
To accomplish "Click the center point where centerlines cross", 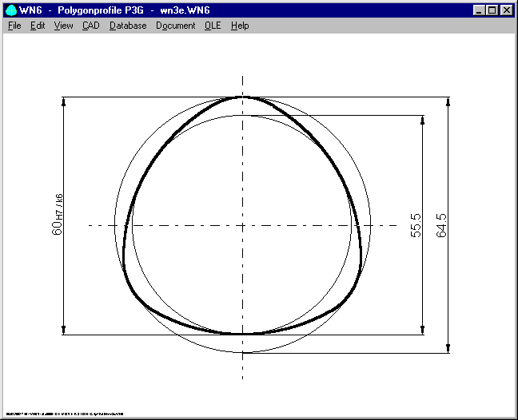I will click(x=242, y=225).
